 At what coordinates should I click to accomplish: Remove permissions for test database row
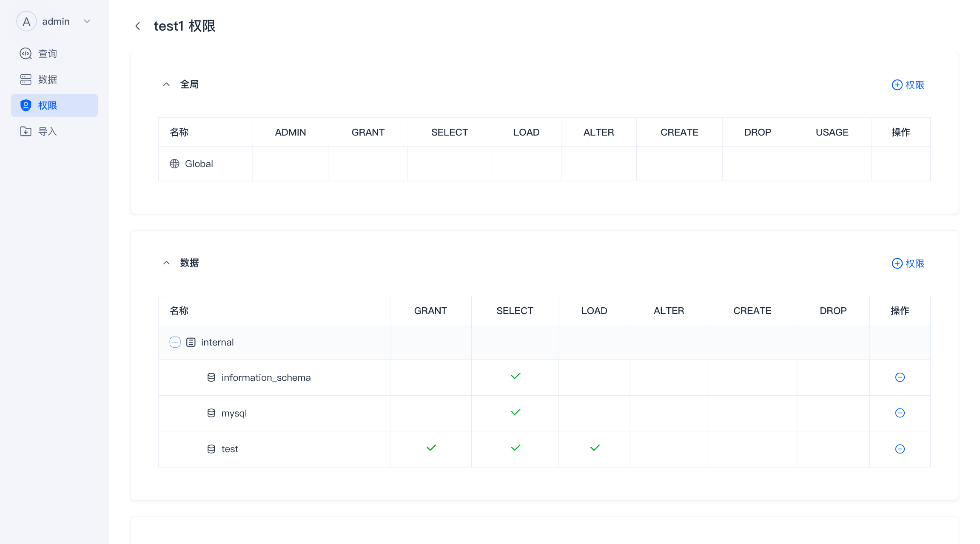[x=900, y=449]
